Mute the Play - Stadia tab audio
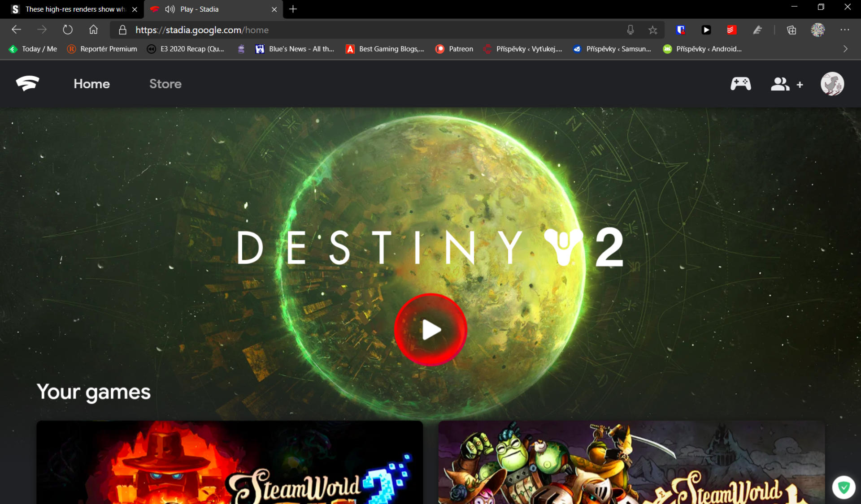 [x=170, y=9]
